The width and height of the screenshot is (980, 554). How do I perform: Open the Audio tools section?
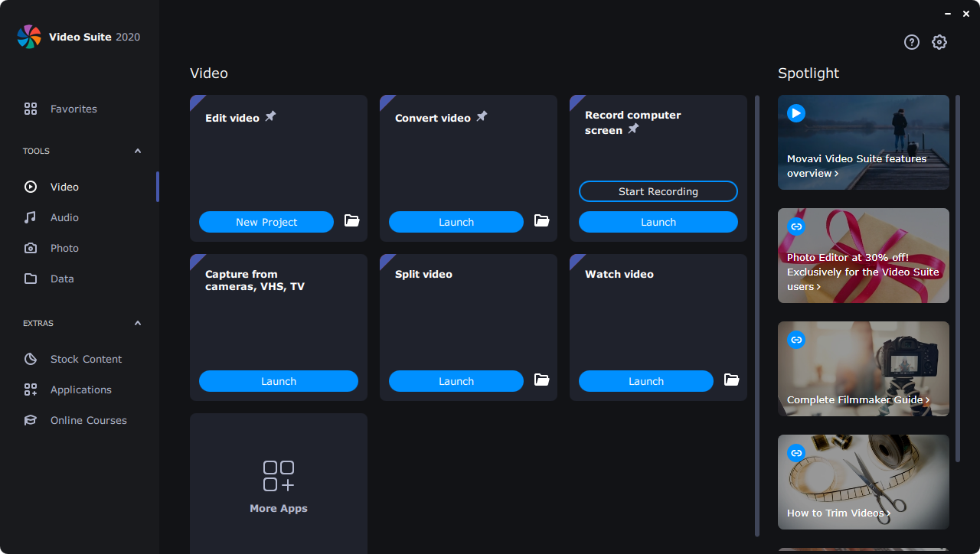click(x=64, y=217)
